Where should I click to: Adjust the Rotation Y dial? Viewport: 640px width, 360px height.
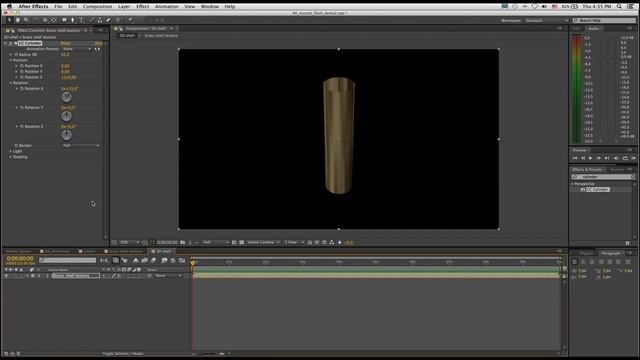66,116
